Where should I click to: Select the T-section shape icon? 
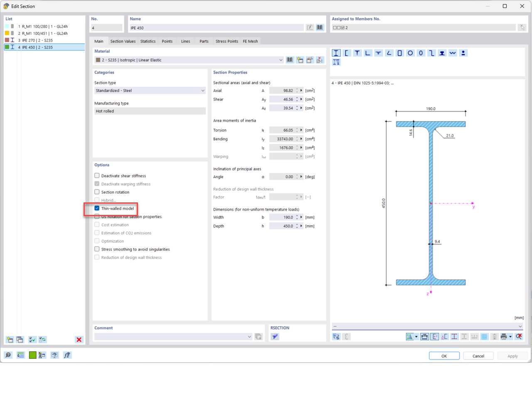tap(357, 53)
